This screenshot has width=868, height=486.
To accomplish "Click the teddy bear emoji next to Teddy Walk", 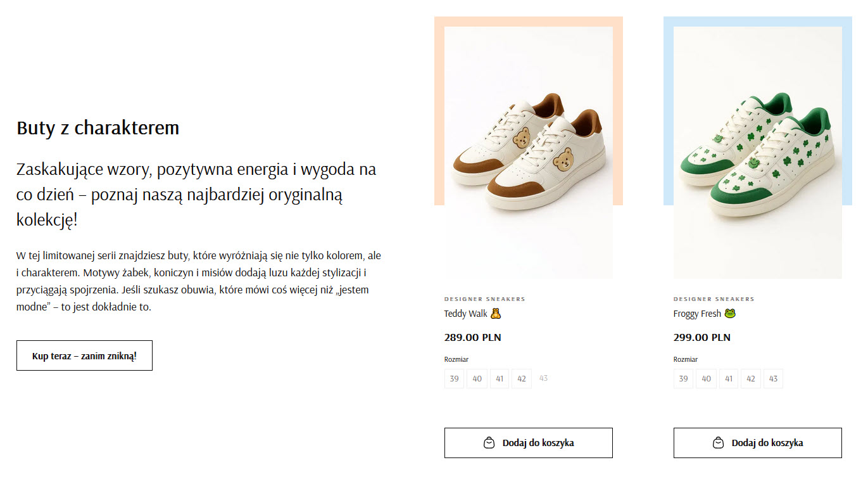I will coord(494,313).
